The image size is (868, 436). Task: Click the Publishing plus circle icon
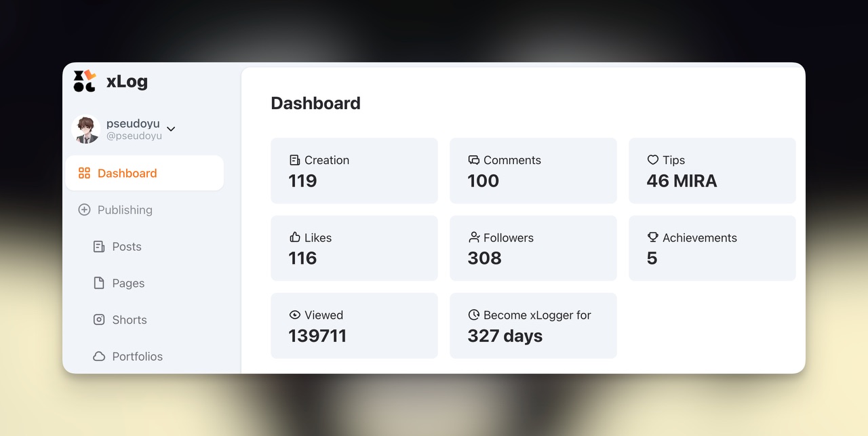click(x=84, y=210)
